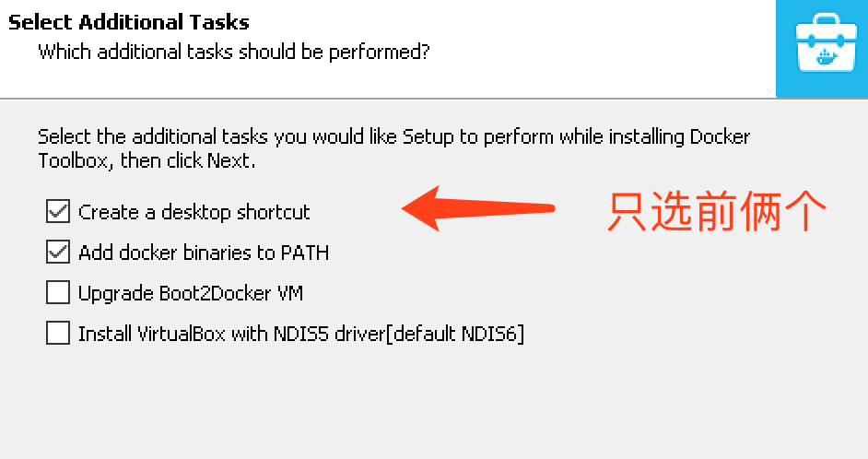
Task: Click the 'Create a desktop shortcut' label
Action: point(194,212)
